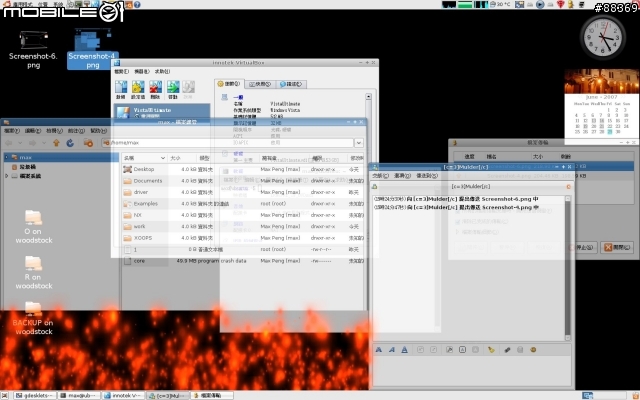Open the Options (O) menu in the chat window
640x400 pixels.
(402, 176)
